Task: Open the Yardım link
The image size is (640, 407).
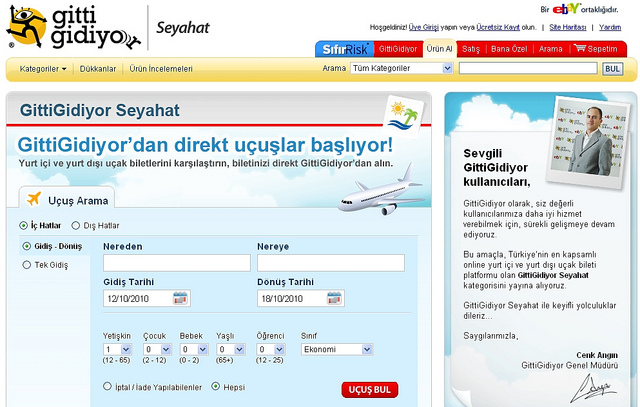Action: point(610,27)
